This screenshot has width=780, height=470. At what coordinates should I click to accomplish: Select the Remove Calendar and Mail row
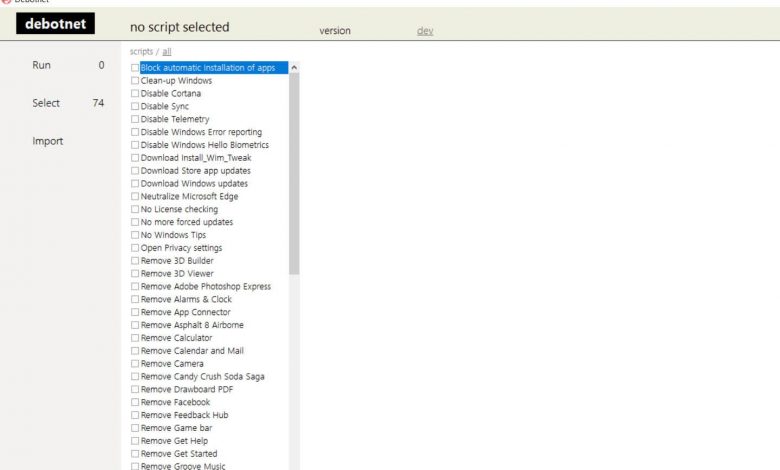tap(192, 351)
